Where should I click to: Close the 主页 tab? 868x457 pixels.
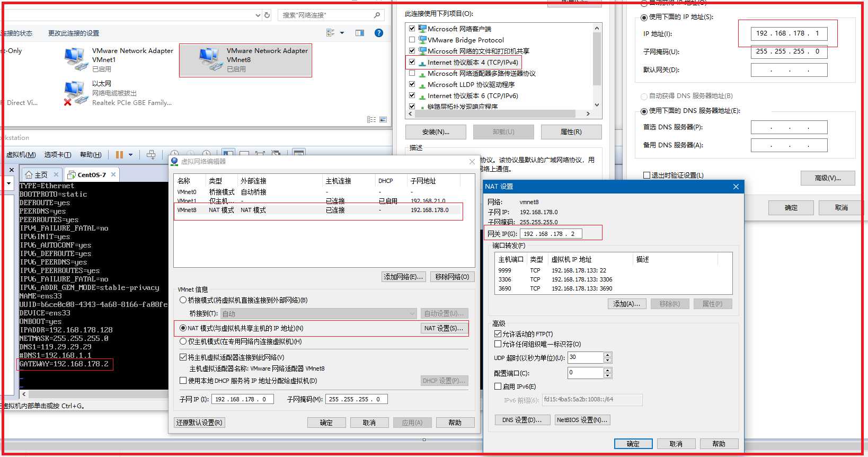pos(56,174)
